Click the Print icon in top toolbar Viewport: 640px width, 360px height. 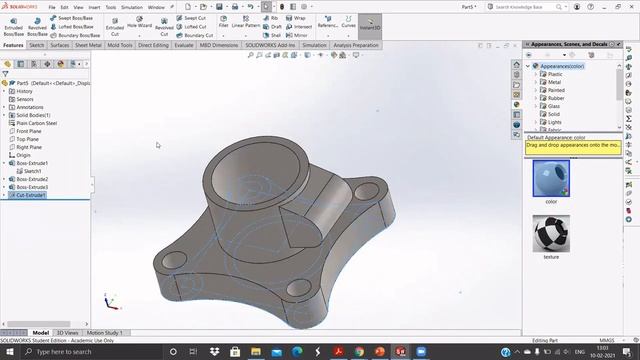235,7
